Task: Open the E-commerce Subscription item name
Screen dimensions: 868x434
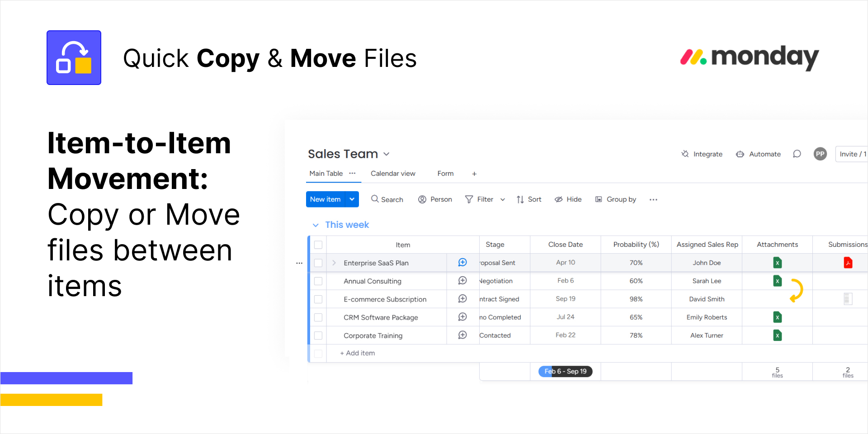Action: point(385,299)
